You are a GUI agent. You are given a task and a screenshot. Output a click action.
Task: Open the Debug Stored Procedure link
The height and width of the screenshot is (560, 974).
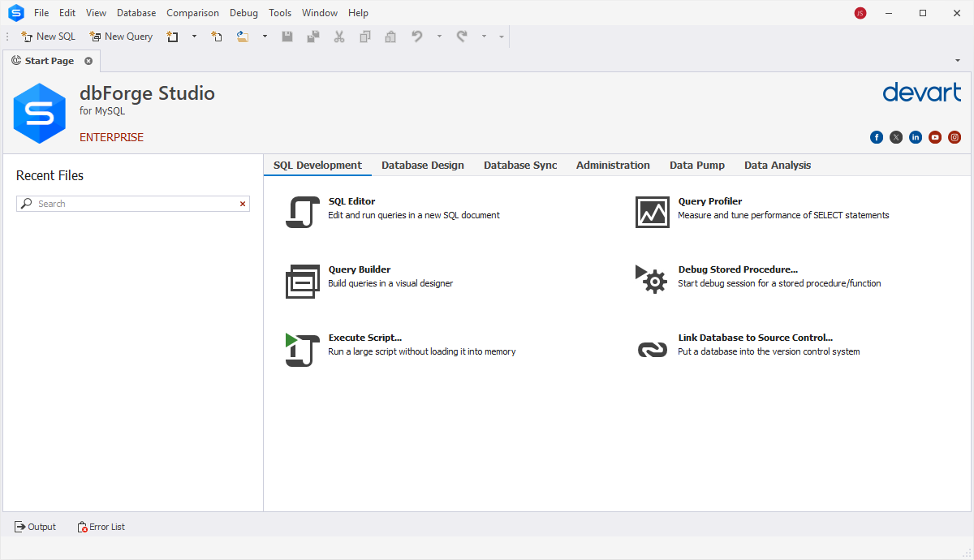(x=738, y=269)
